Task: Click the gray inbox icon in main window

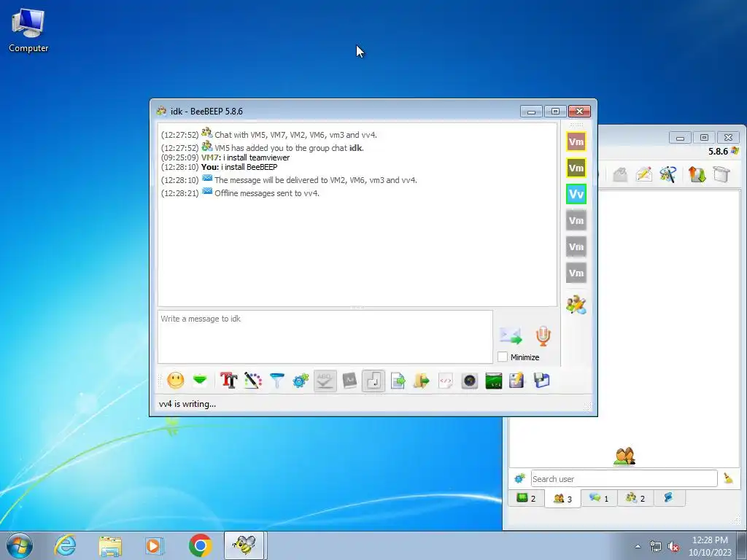Action: [620, 174]
